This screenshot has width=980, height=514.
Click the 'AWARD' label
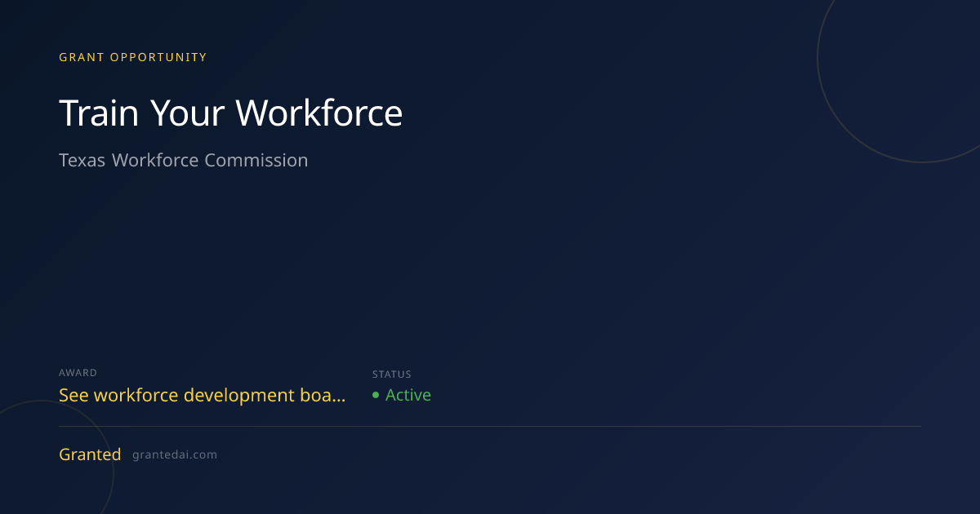pos(78,373)
